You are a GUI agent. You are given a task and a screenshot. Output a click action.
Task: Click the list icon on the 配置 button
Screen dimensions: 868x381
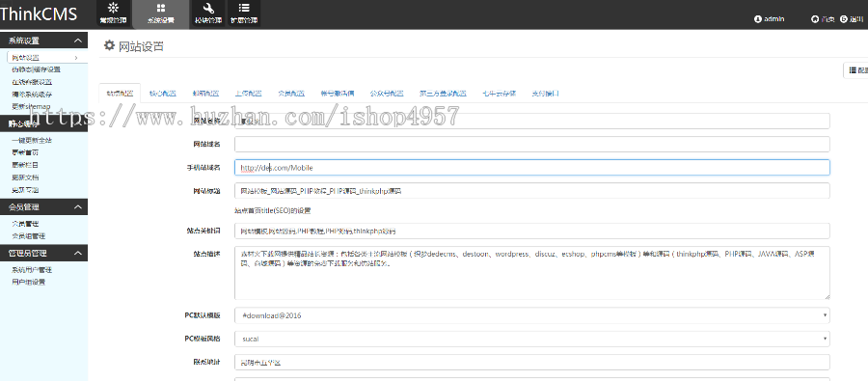pos(853,70)
